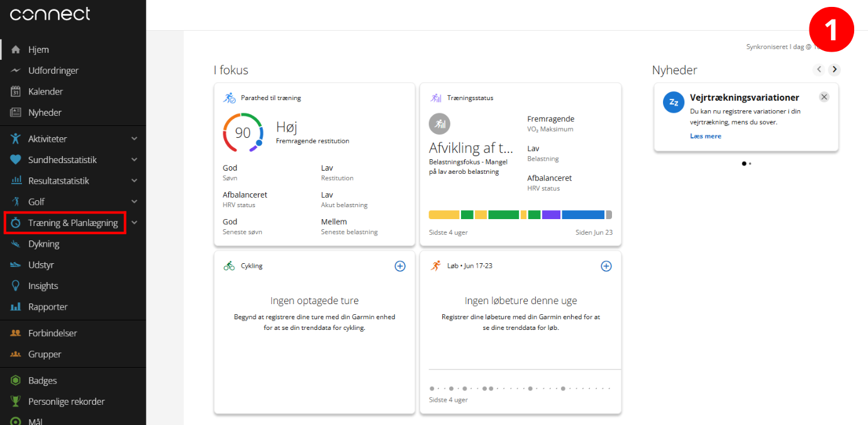Viewport: 868px width, 425px height.
Task: Open the Forbindelser menu item
Action: 52,333
